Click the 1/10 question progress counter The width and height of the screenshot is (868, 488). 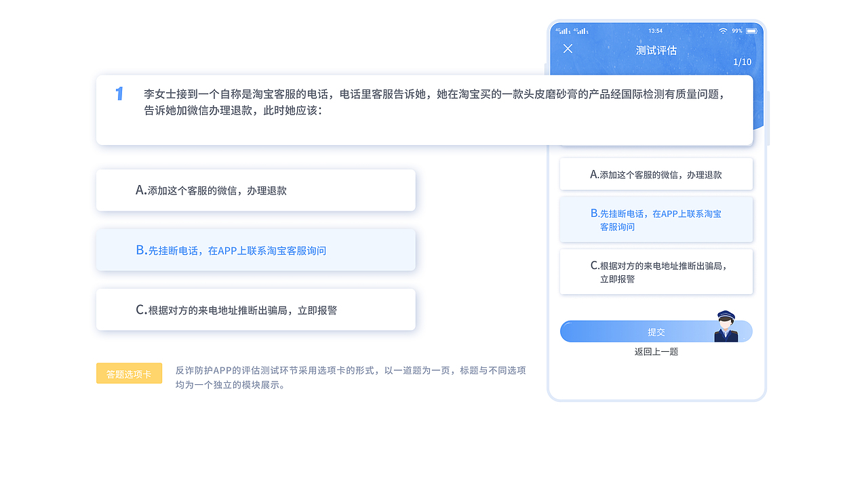click(743, 62)
